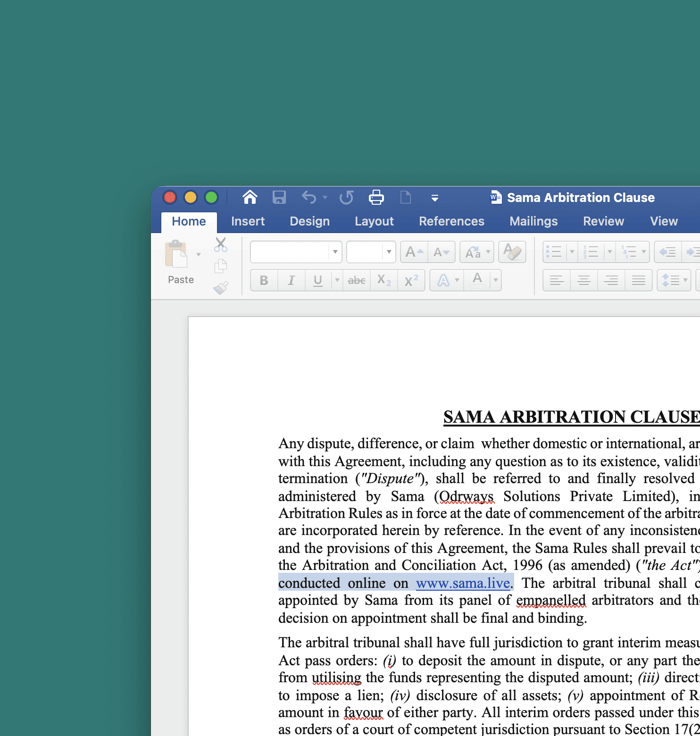Align paragraph text to the left
Screen dimensions: 700x736
click(557, 281)
